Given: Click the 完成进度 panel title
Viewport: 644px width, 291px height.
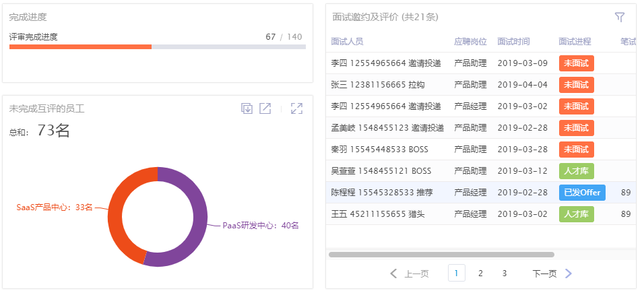Looking at the screenshot, I should [28, 18].
